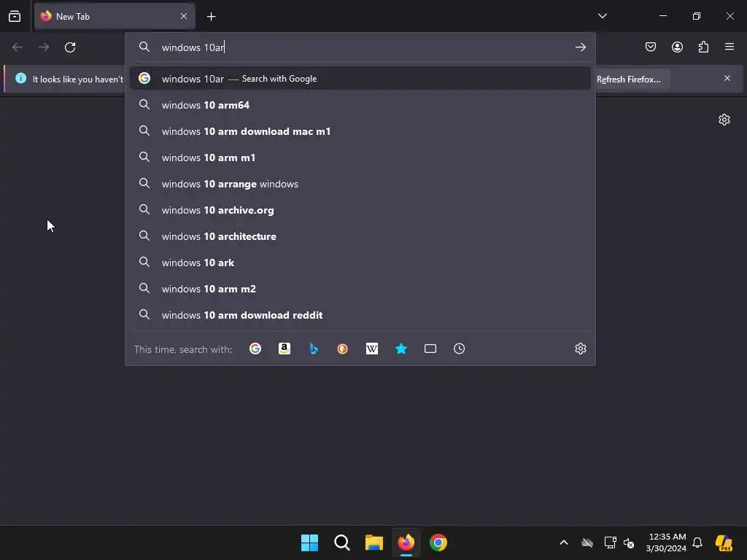Open a new tab with plus button

[x=211, y=17]
